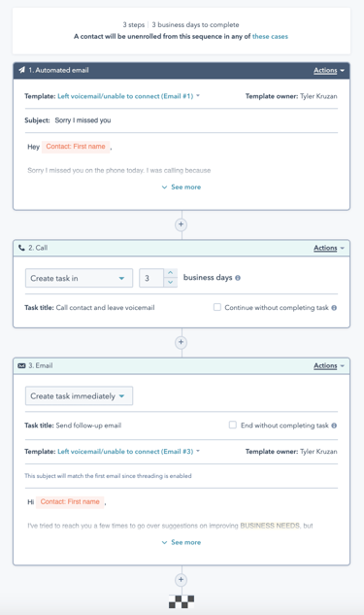Screen dimensions: 364x615
Task: Click info icon beside Continue without completing task
Action: (x=334, y=308)
